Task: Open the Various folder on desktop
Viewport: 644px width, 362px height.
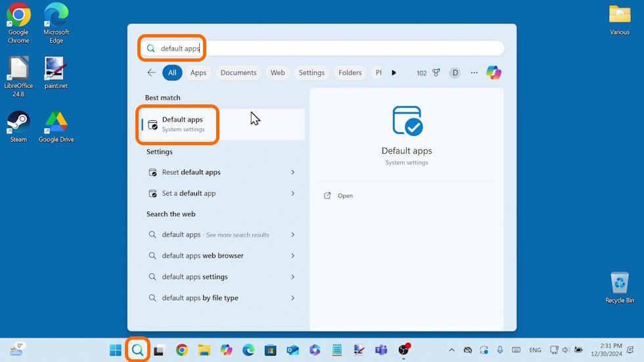Action: (x=619, y=20)
